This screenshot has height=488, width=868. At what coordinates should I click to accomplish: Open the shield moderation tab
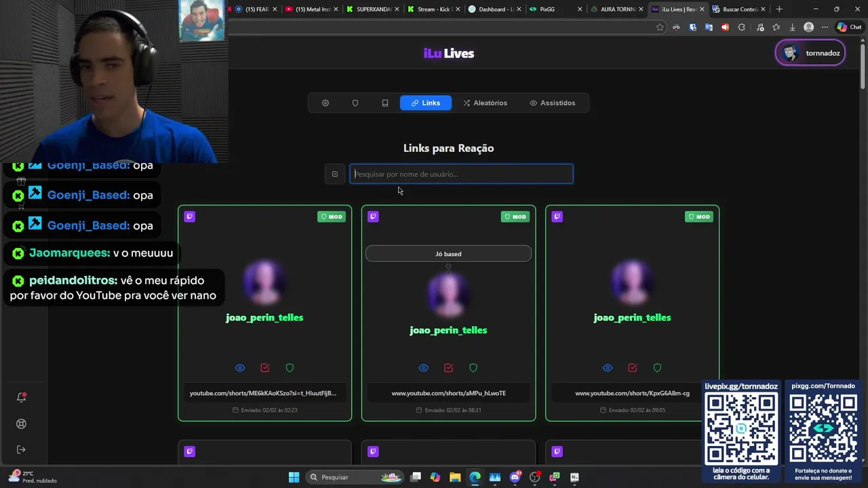click(355, 103)
